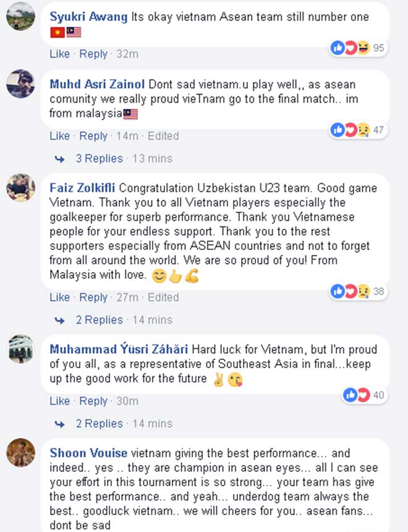Open Muhd Asri Zainol's avatar
The image size is (408, 532).
click(20, 84)
